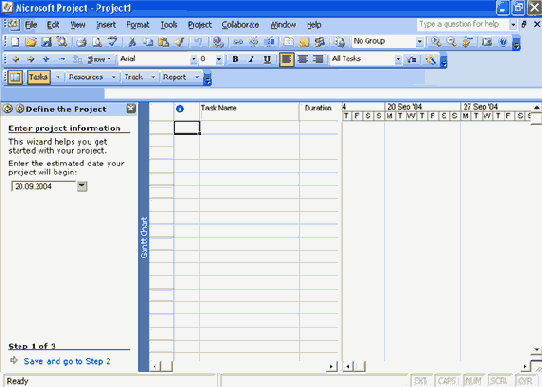Viewport: 542px width, 387px height.
Task: Unlink tasks with the broken chain icon
Action: click(253, 42)
